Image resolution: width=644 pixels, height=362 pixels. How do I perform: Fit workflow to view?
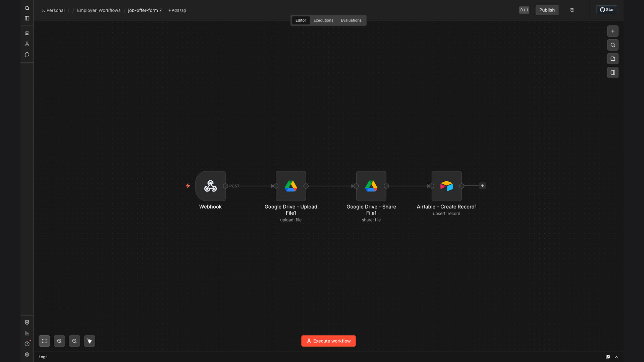44,341
